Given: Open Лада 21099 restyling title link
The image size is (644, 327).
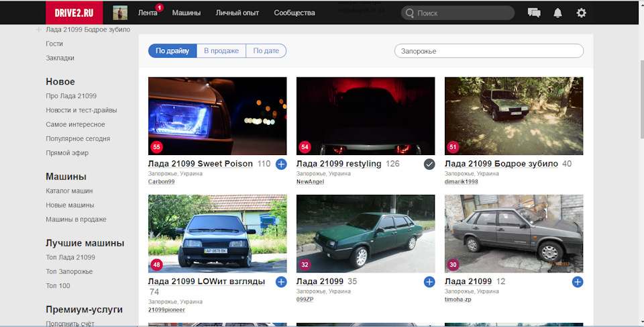Looking at the screenshot, I should [x=339, y=164].
